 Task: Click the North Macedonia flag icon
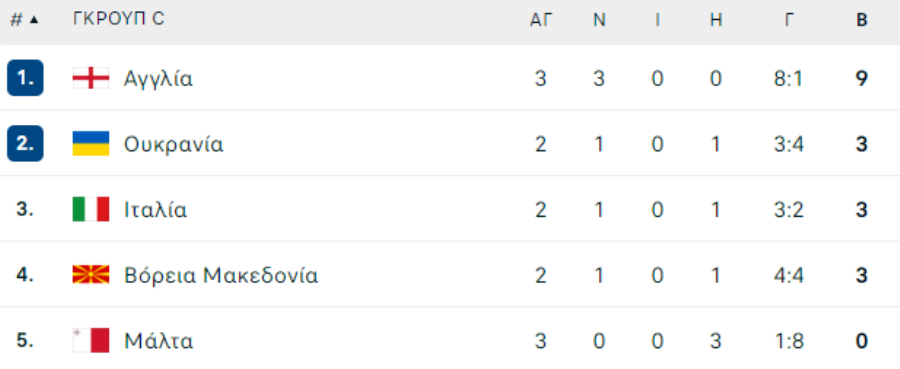tap(91, 275)
